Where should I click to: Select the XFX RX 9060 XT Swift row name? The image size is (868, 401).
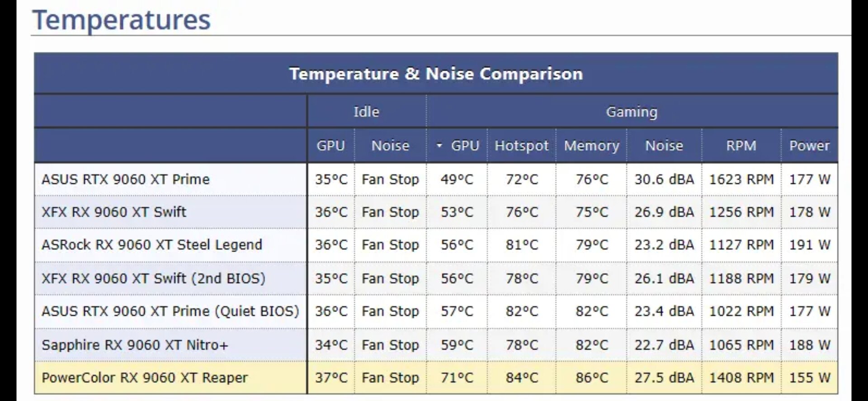114,212
